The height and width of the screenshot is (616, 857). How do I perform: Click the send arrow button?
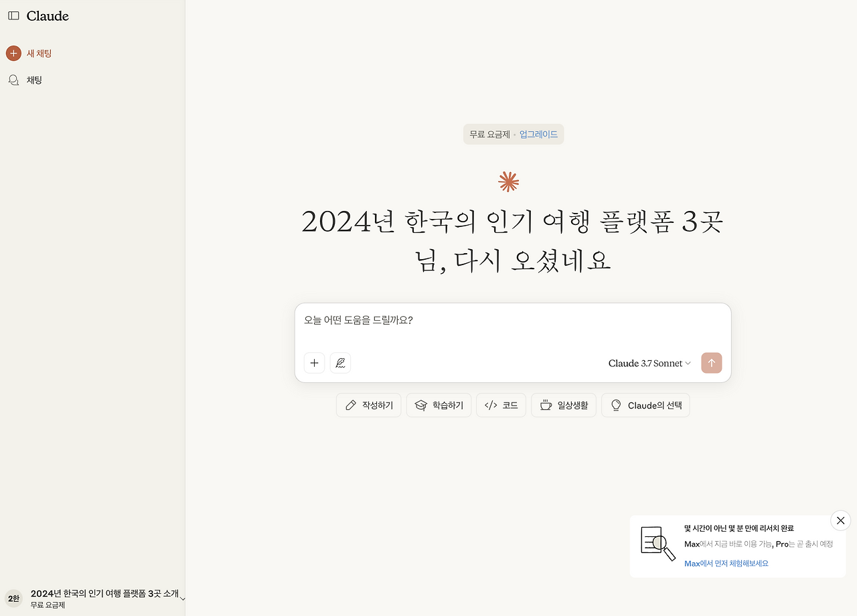click(711, 362)
